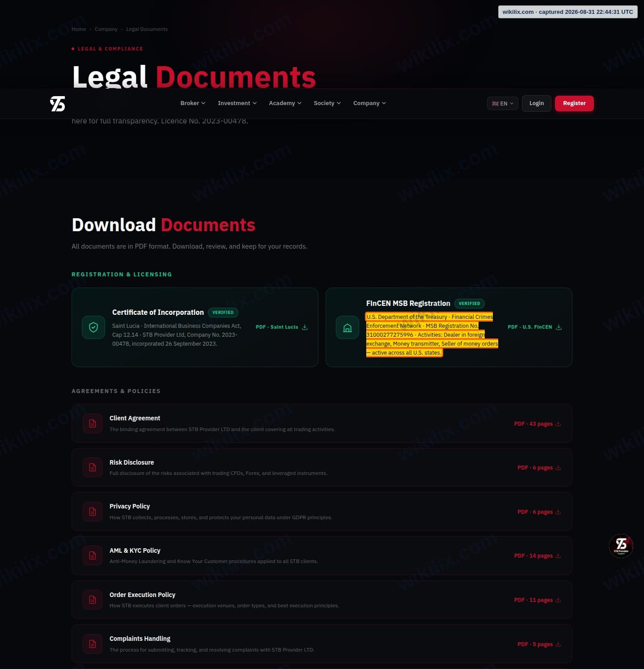Go to Home in the breadcrumb

pos(79,29)
